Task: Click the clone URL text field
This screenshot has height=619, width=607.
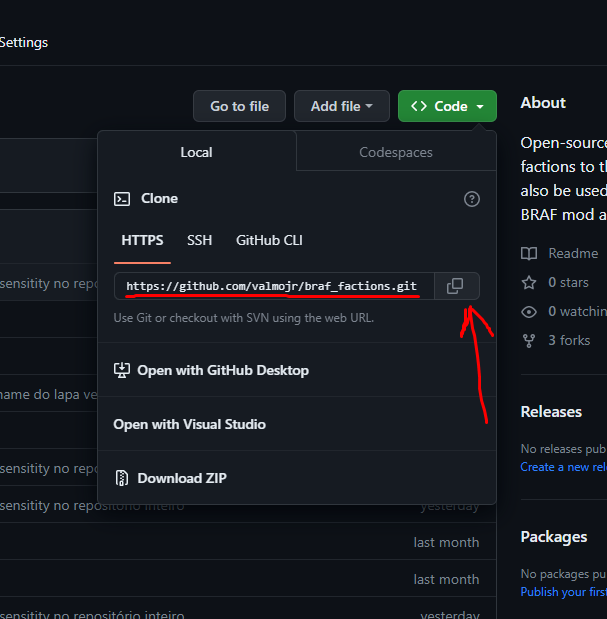Action: pyautogui.click(x=274, y=286)
